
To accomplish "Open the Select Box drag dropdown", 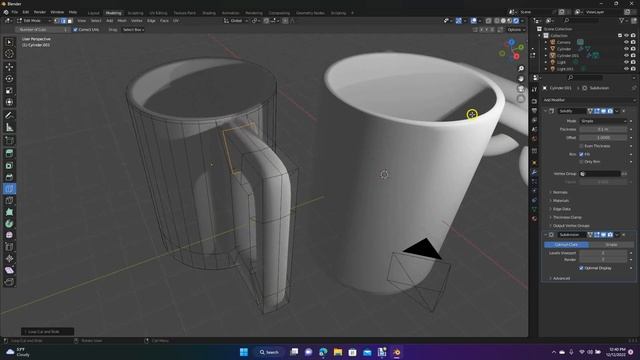I will click(133, 30).
